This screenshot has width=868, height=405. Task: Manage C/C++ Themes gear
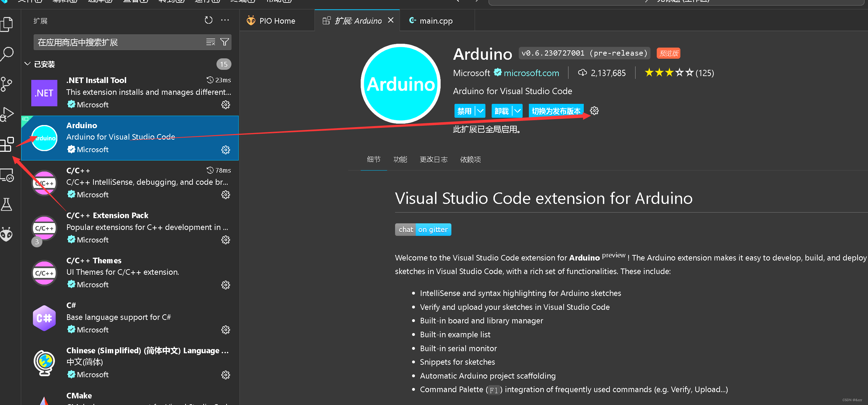(x=226, y=285)
